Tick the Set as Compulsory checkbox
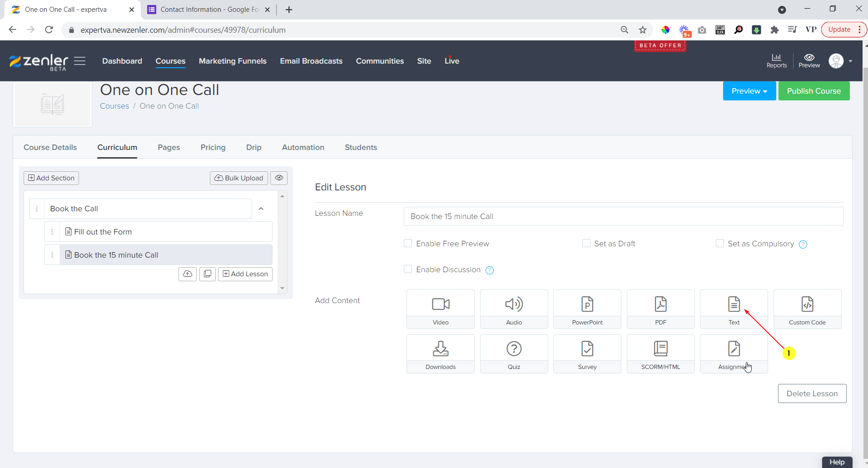The height and width of the screenshot is (468, 868). [x=720, y=244]
